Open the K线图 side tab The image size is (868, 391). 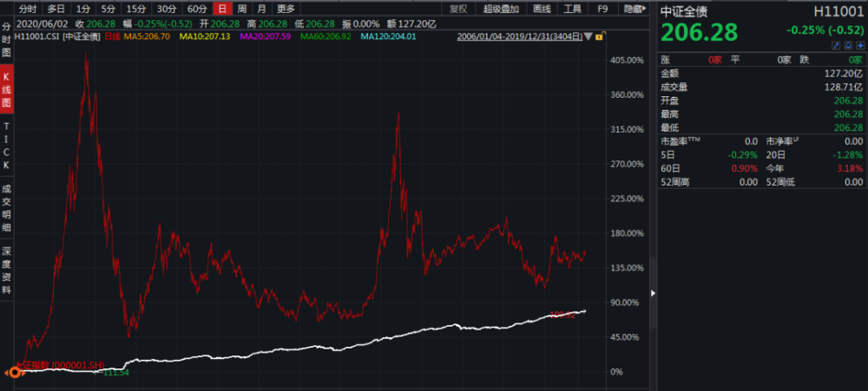click(x=7, y=90)
